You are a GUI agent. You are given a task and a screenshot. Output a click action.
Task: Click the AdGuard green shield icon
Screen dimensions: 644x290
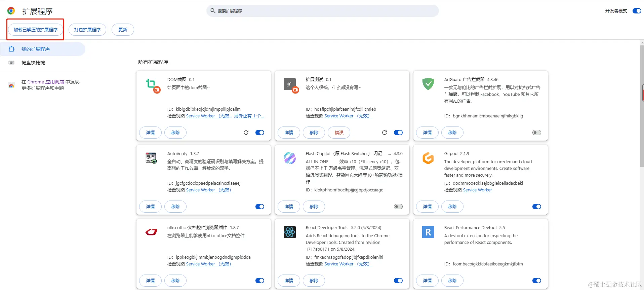pos(428,84)
